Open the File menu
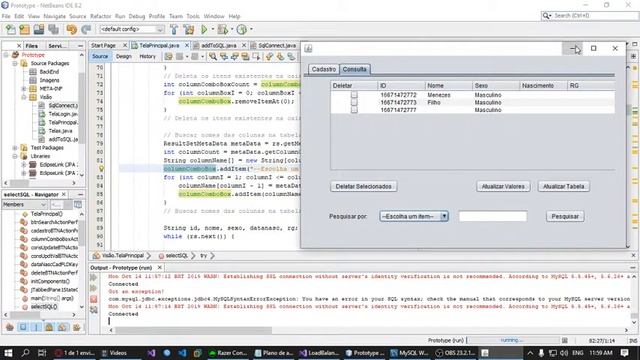This screenshot has width=640, height=360. pos(6,16)
